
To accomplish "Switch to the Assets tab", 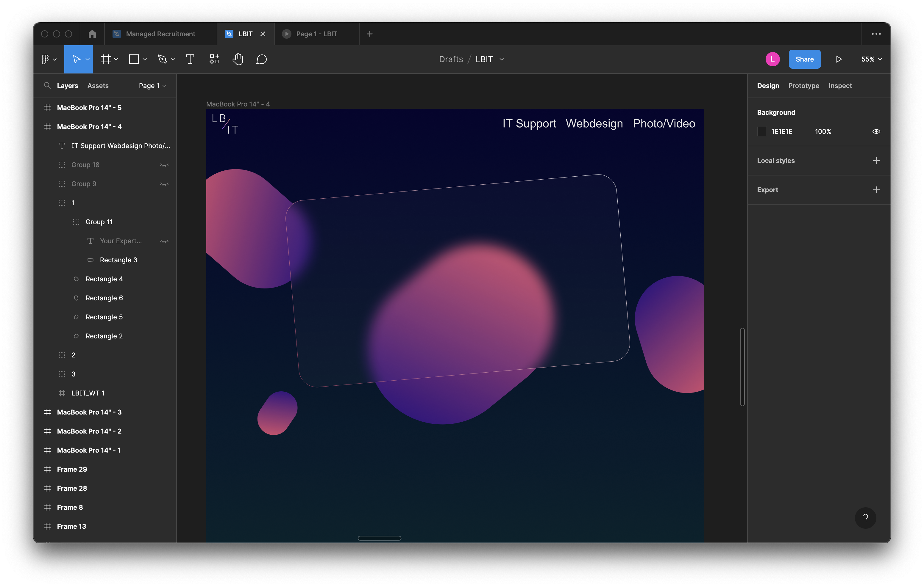I will click(98, 86).
